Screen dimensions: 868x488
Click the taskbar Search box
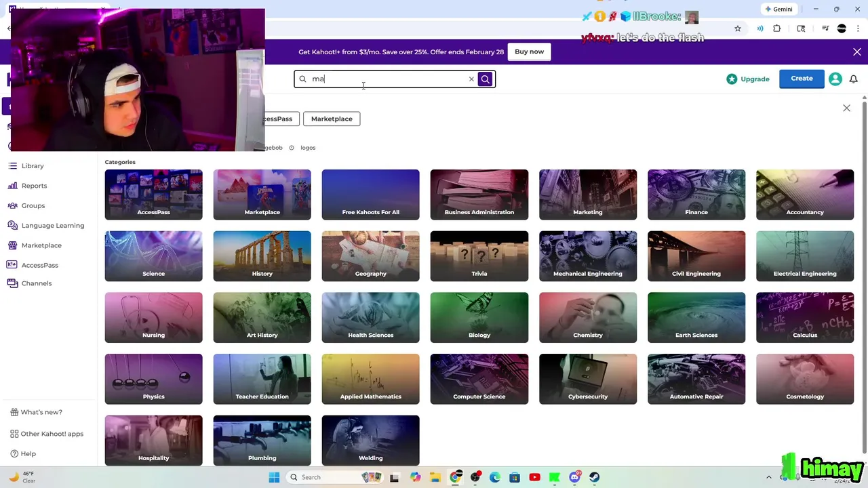336,477
